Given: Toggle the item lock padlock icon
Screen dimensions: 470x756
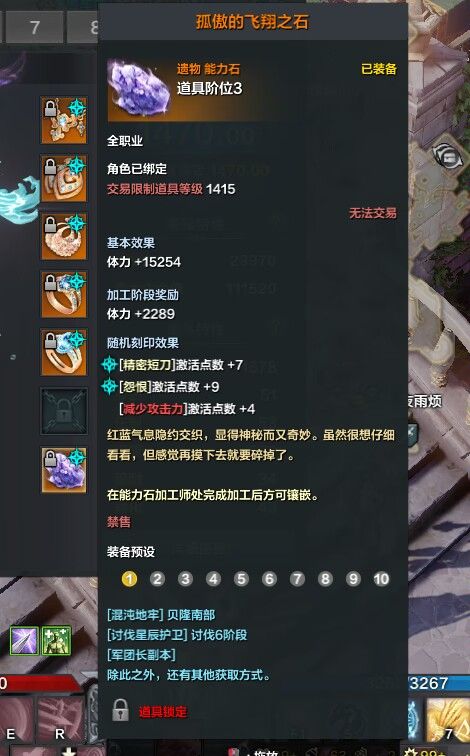Looking at the screenshot, I should (121, 710).
